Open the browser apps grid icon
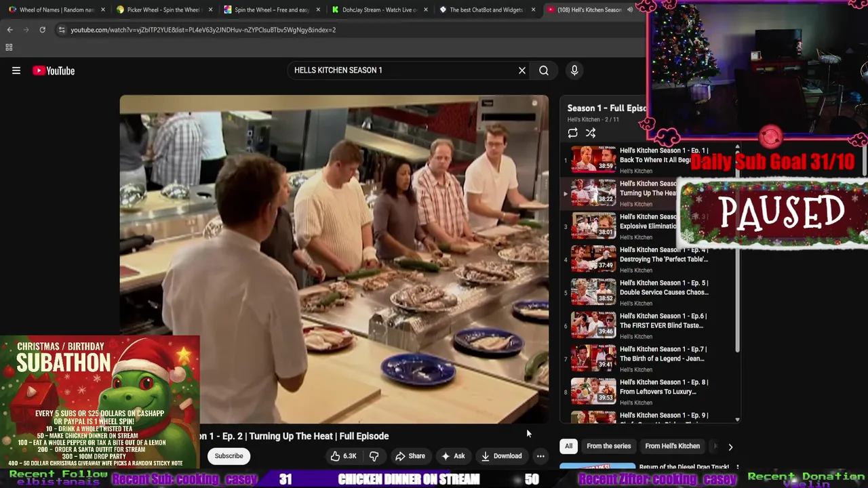 pyautogui.click(x=9, y=47)
